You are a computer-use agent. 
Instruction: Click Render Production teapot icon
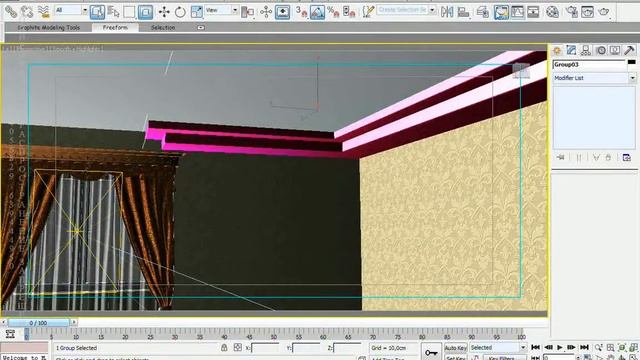[x=604, y=12]
